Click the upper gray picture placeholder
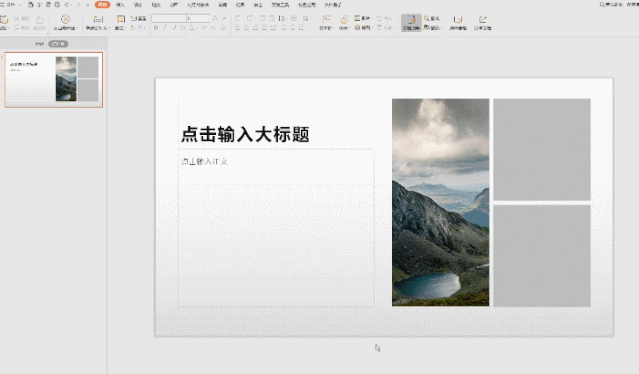Image resolution: width=639 pixels, height=374 pixels. tap(542, 150)
